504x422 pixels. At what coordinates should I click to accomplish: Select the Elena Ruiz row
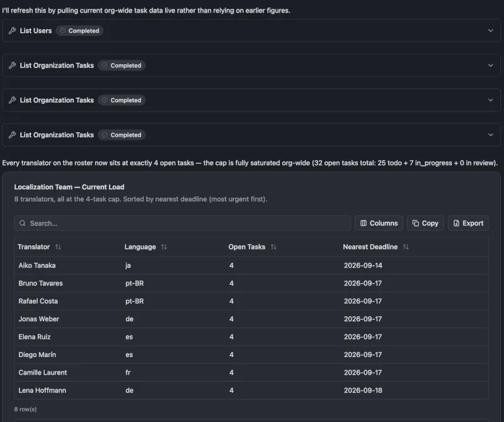pos(251,337)
